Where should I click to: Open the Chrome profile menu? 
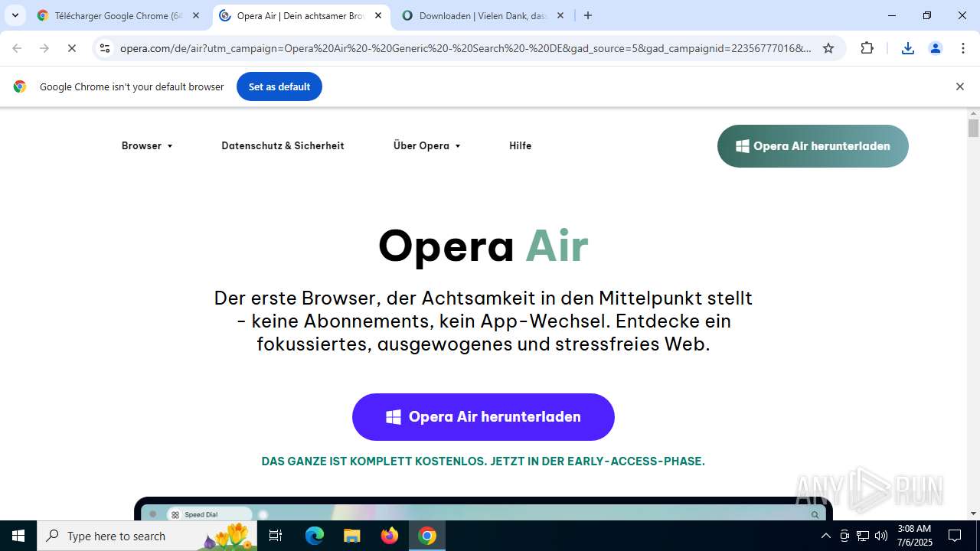point(936,48)
